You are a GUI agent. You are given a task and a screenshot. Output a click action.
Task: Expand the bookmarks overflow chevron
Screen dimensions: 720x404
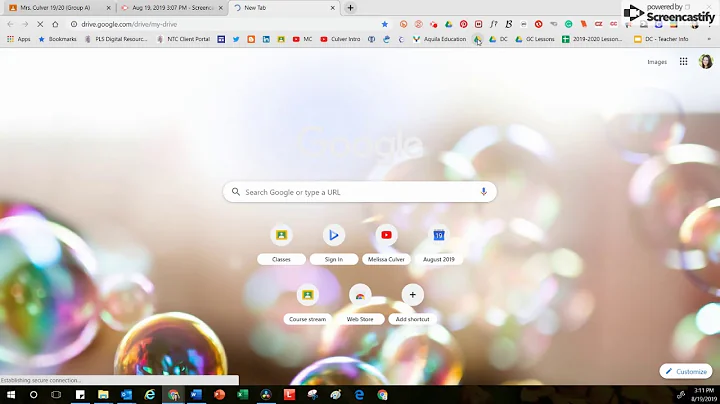pos(709,39)
